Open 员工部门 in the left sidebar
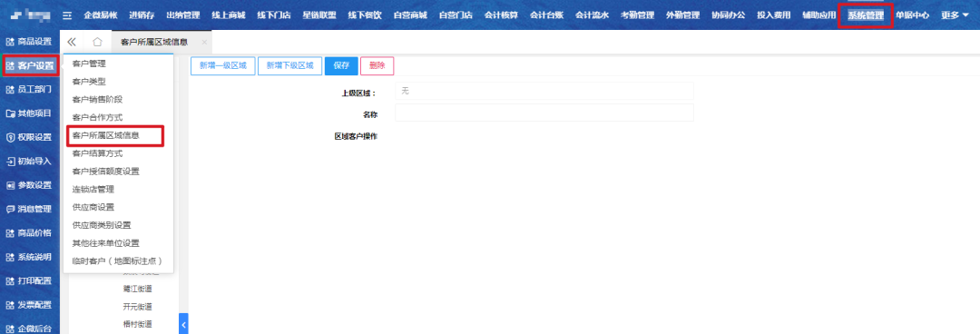 tap(29, 90)
